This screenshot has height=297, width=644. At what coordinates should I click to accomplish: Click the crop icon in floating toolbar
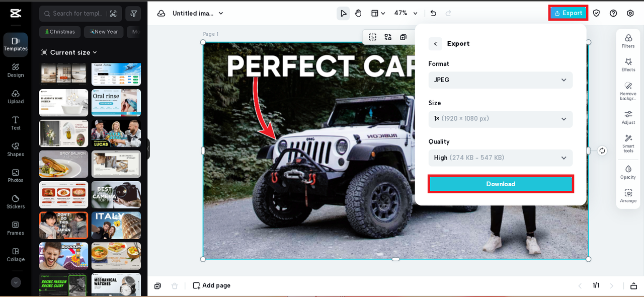coord(372,37)
